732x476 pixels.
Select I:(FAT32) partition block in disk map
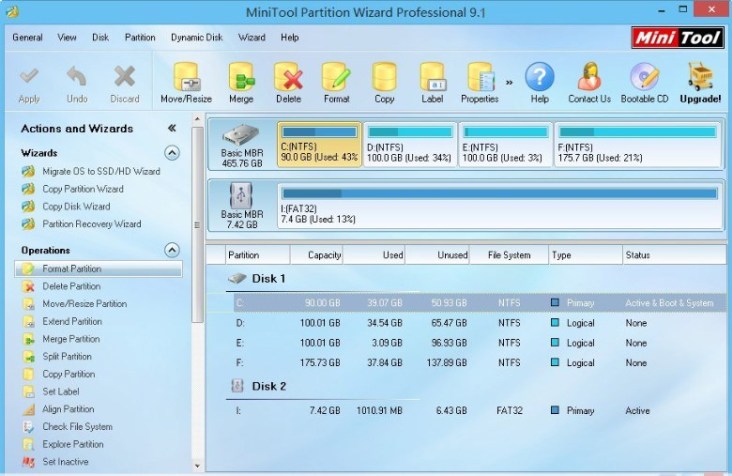tap(500, 206)
